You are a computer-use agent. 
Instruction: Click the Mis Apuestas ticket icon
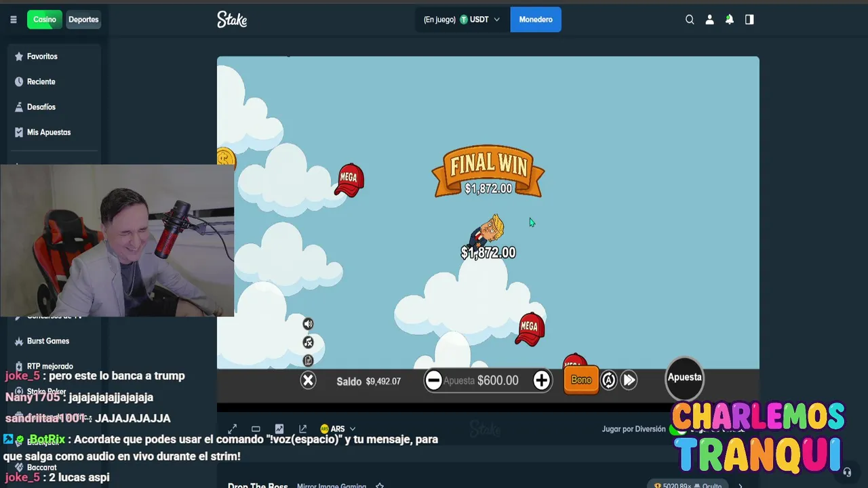point(19,132)
